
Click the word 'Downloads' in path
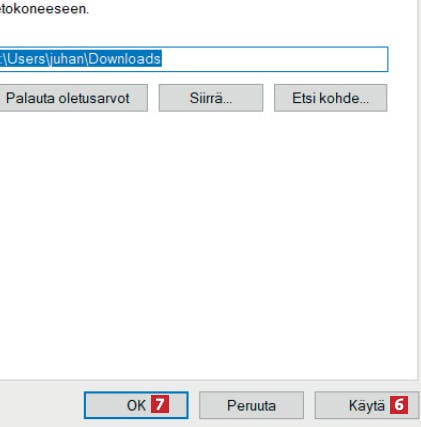[125, 59]
